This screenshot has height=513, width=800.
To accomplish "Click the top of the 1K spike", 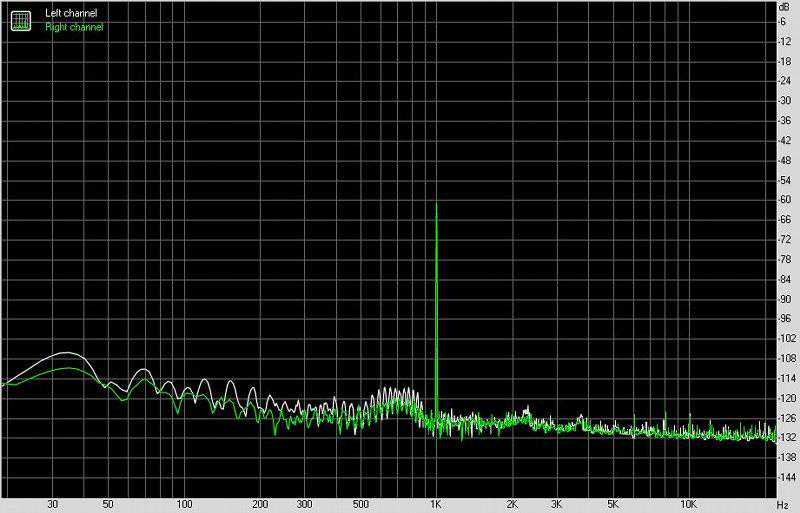I will [x=436, y=204].
